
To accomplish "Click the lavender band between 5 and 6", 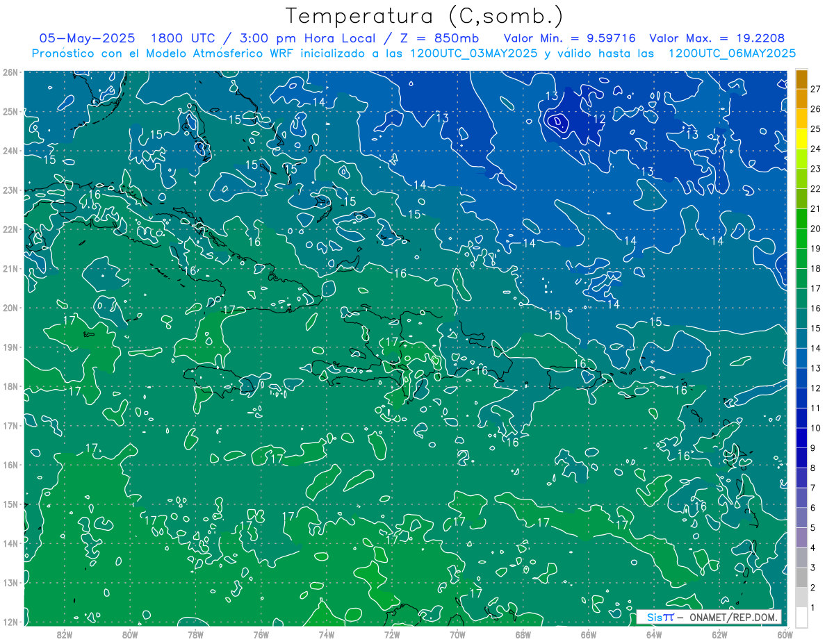I will tap(801, 518).
